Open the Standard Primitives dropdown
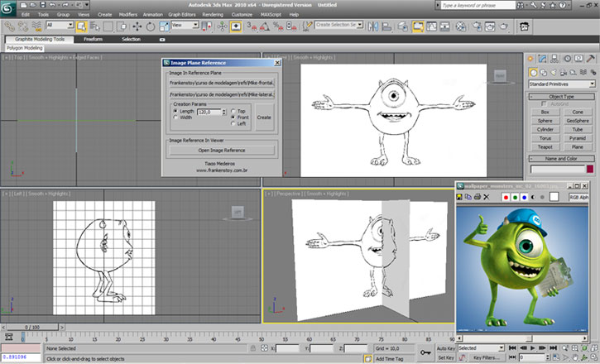The height and width of the screenshot is (364, 600). coord(562,84)
